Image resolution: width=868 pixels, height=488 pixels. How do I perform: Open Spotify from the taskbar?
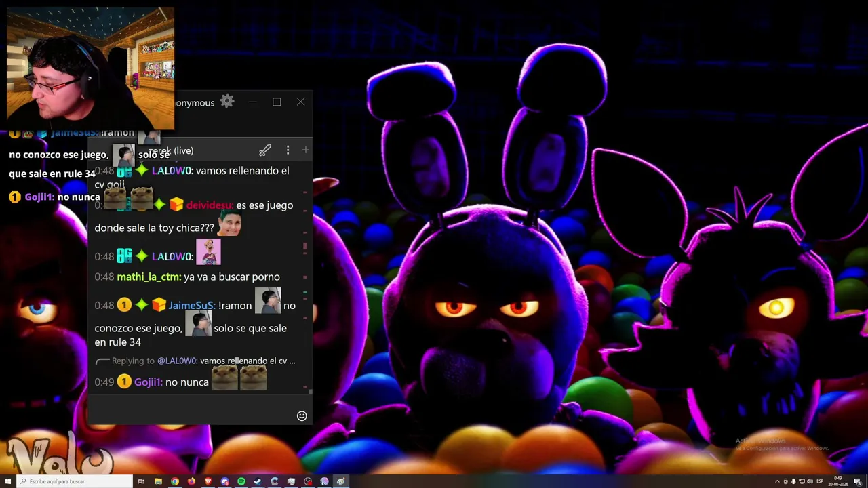241,481
